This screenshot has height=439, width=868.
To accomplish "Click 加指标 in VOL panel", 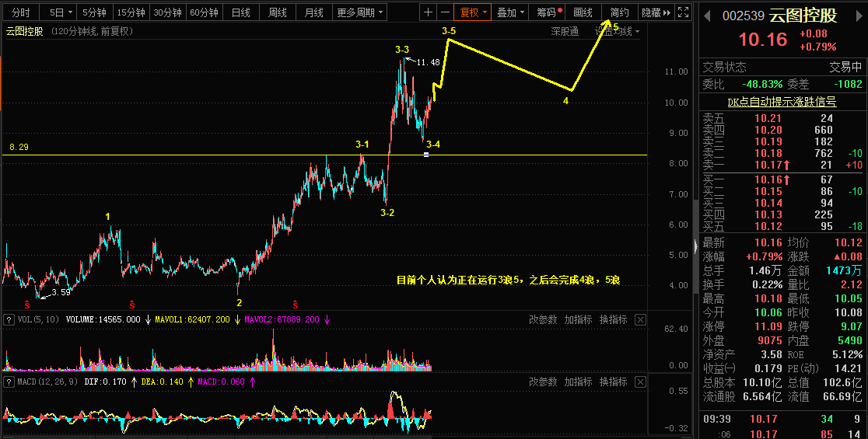I will [x=578, y=319].
